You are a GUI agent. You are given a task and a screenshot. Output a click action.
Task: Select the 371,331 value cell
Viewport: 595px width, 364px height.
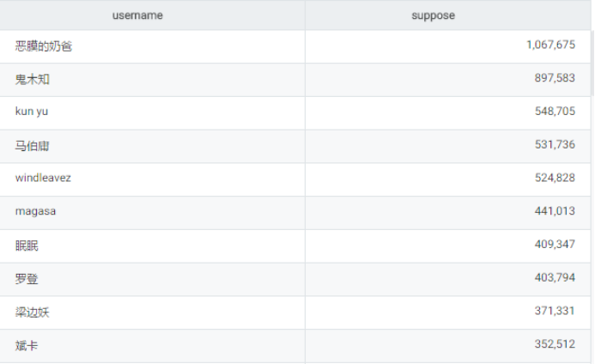[x=555, y=312]
